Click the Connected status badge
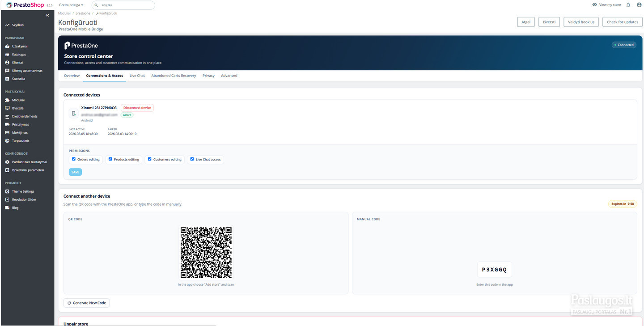644x326 pixels. pos(624,45)
